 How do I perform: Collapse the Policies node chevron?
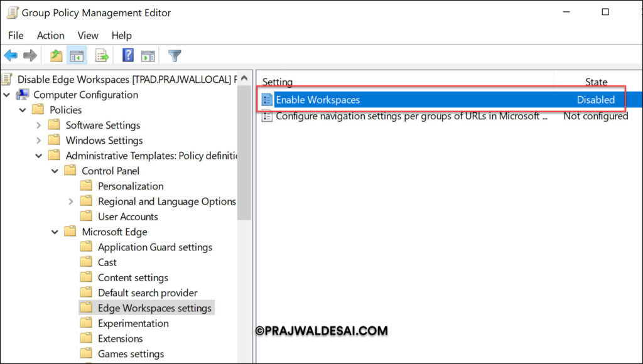tap(23, 110)
